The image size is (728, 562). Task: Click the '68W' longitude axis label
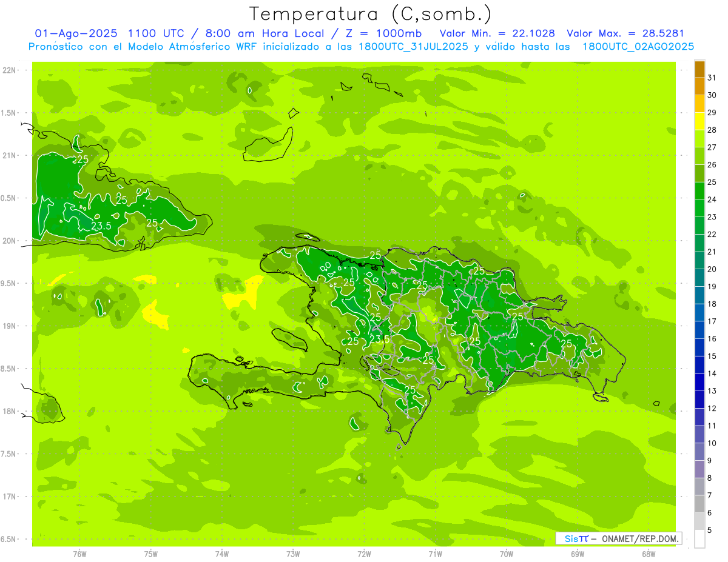pos(649,554)
